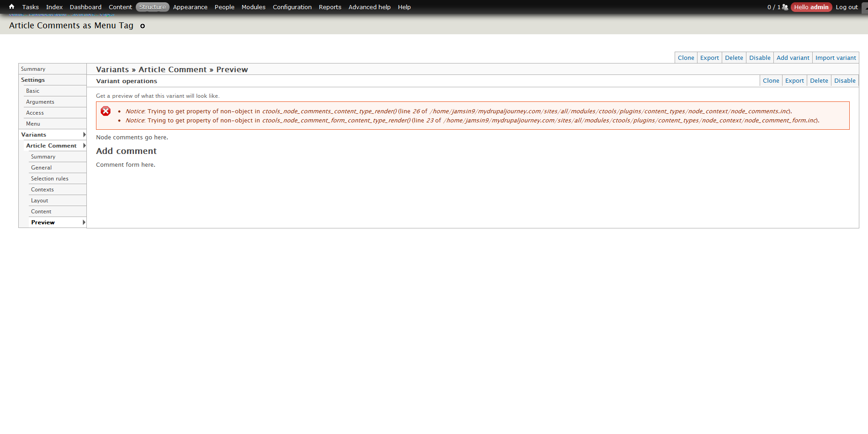Expand the Preview arrow in sidebar
Screen dimensions: 868x434
coord(84,222)
